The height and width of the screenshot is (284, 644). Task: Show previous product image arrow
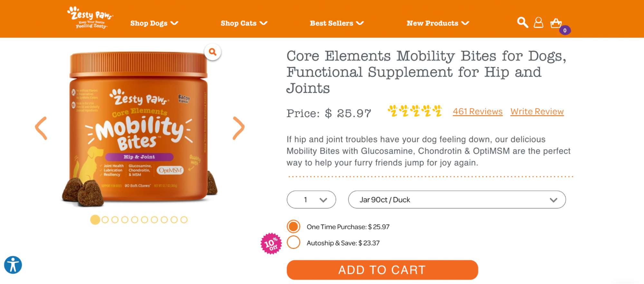[41, 128]
